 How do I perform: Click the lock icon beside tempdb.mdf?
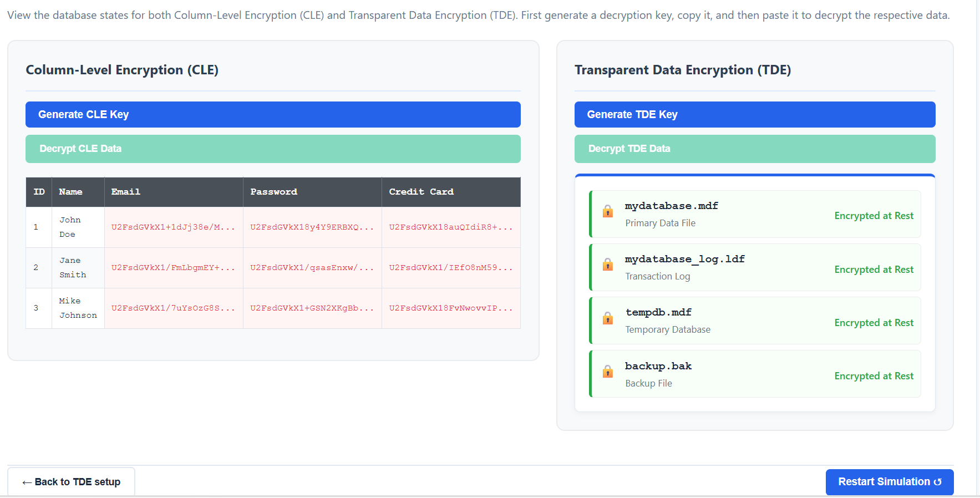point(608,318)
